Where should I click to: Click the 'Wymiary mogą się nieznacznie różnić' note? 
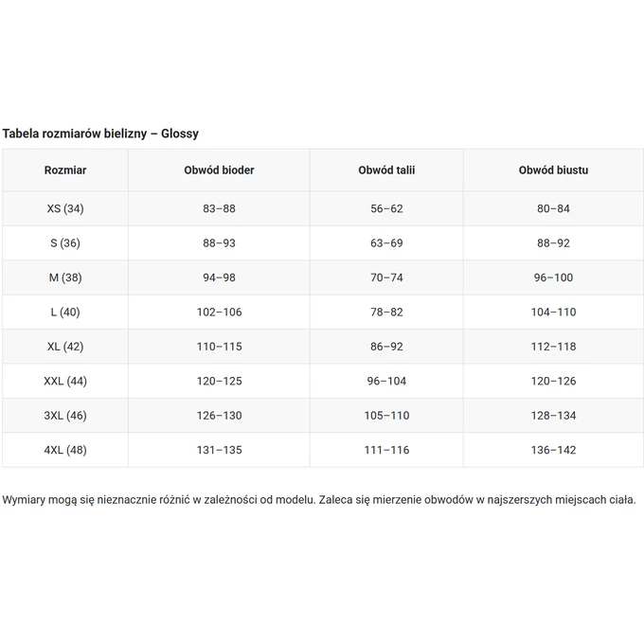(x=319, y=499)
